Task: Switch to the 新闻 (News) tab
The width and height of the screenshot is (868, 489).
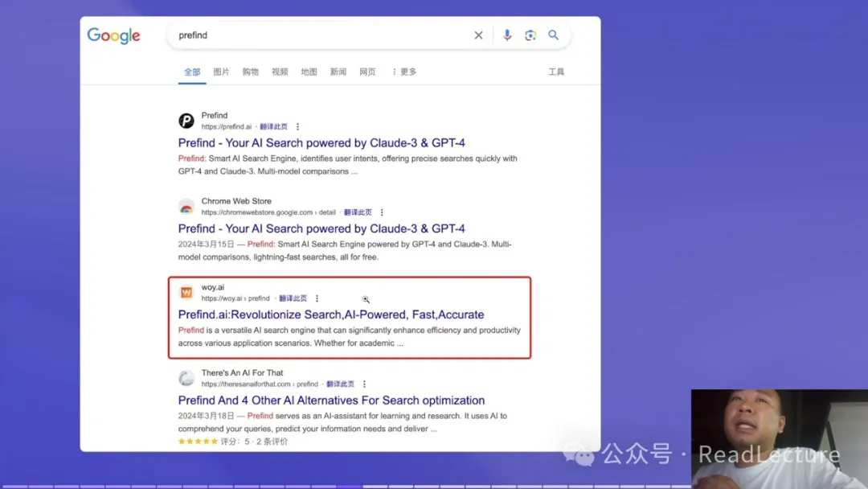Action: click(x=338, y=72)
